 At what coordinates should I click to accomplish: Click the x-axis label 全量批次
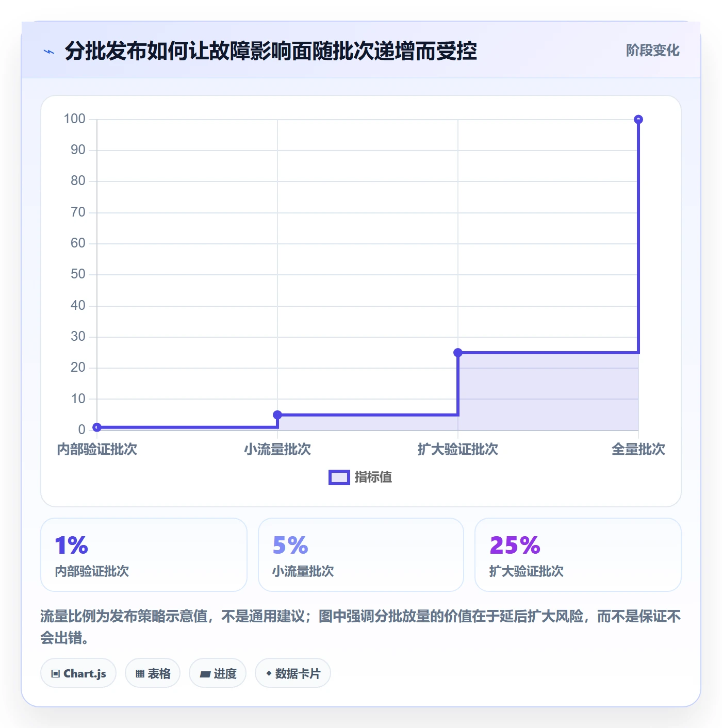coord(638,450)
